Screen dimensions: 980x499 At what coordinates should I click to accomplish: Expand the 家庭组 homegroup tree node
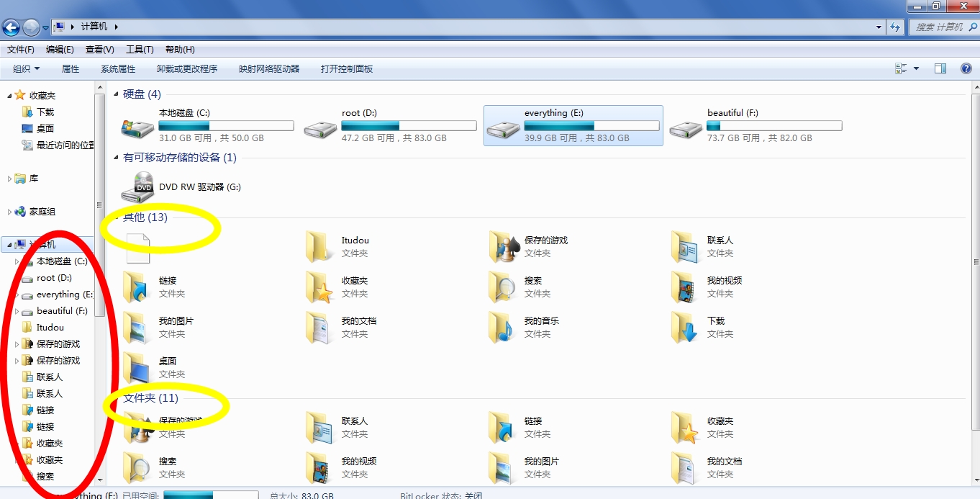point(9,212)
